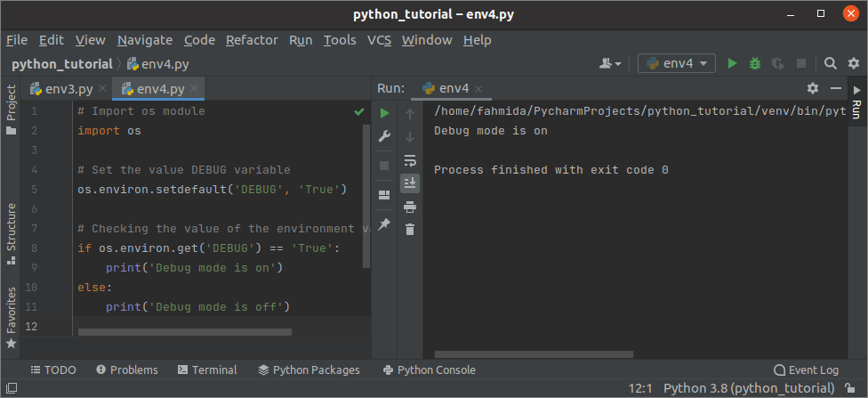Open the Terminal tool window
868x398 pixels.
207,370
